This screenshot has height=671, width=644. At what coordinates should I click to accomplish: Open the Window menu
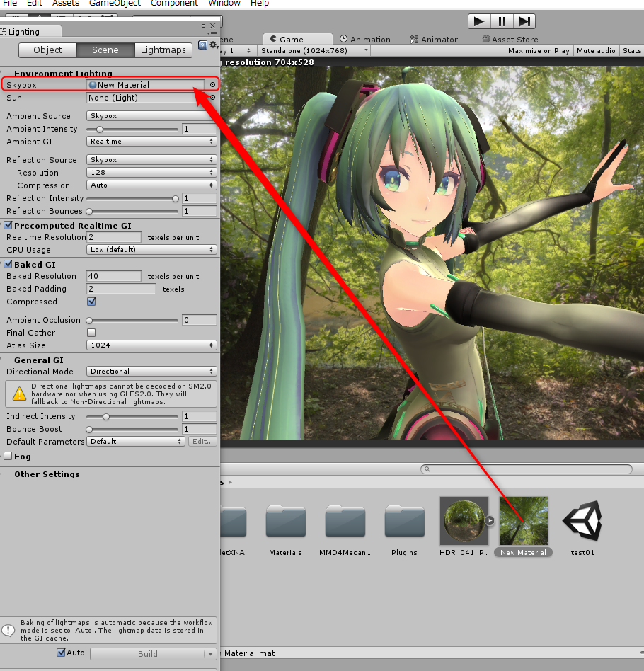click(224, 4)
